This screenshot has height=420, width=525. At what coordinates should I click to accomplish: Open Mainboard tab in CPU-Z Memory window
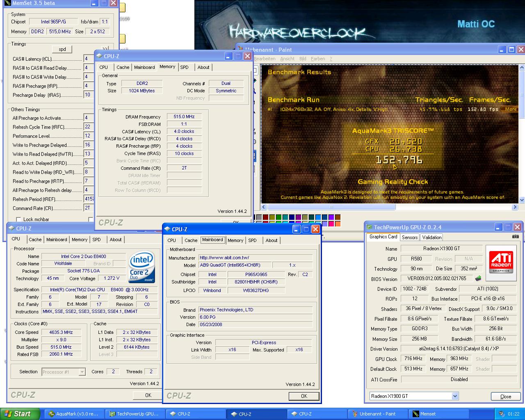(x=145, y=67)
